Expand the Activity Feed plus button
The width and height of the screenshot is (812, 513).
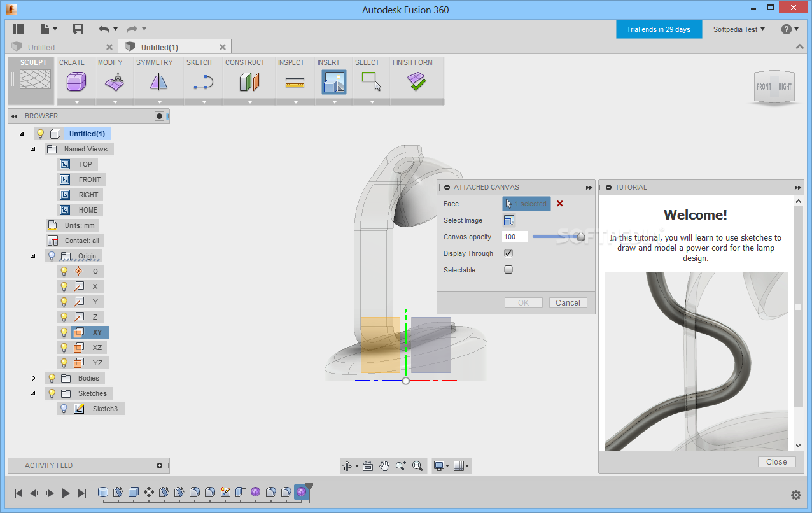tap(159, 465)
